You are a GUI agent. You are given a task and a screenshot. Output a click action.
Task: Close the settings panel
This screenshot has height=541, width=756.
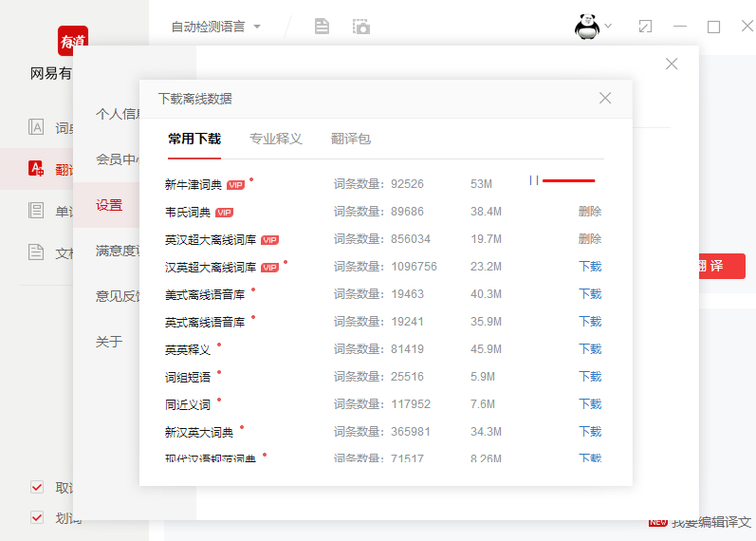click(672, 64)
